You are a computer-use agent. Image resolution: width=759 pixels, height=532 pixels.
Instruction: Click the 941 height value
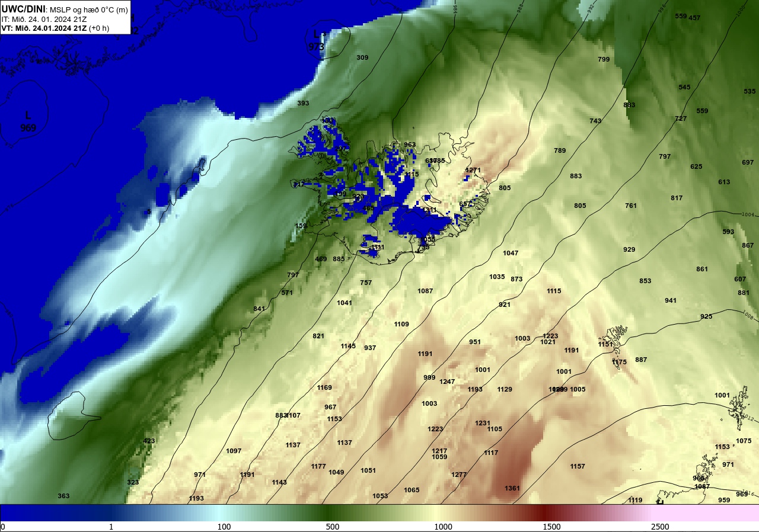671,300
